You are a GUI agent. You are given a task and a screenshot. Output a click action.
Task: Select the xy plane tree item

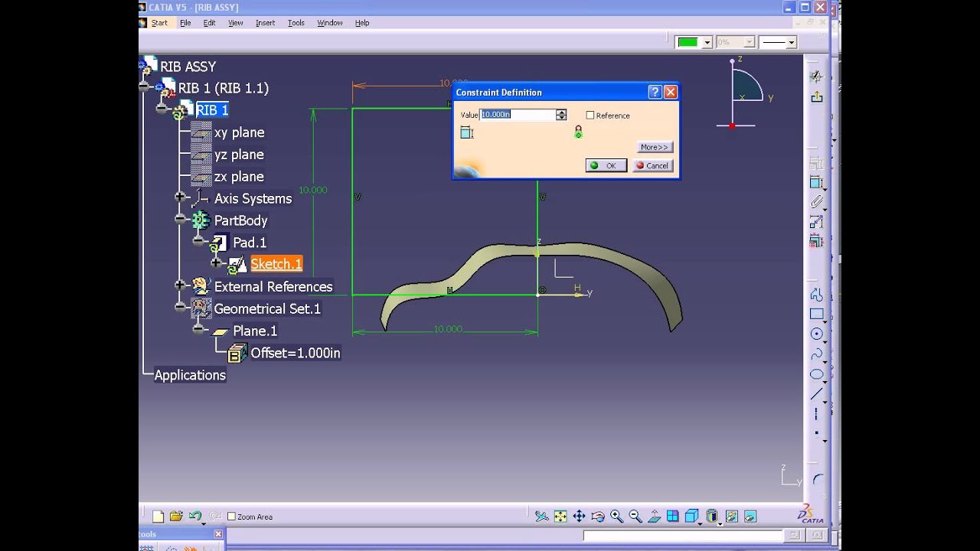239,132
